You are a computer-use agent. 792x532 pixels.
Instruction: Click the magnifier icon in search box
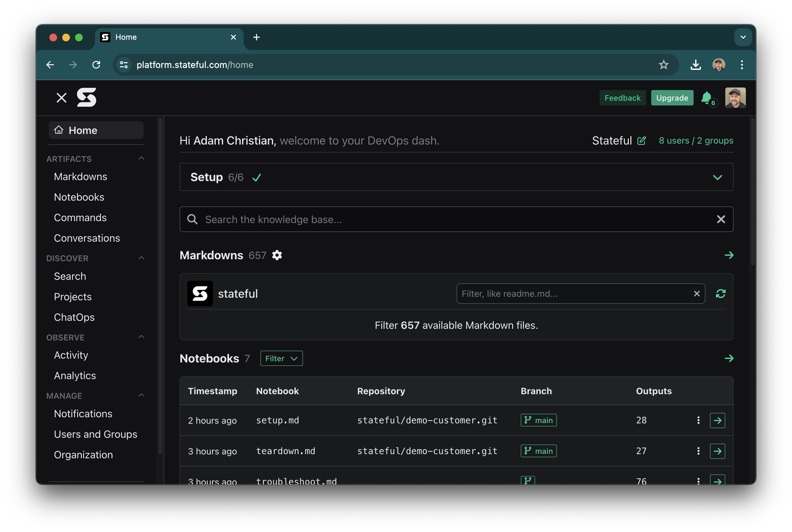[x=192, y=219]
